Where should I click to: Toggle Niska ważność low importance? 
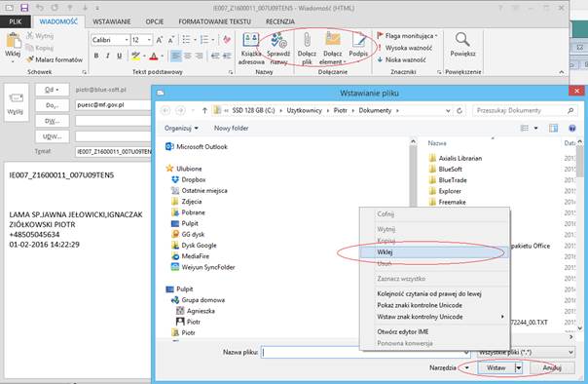point(401,59)
